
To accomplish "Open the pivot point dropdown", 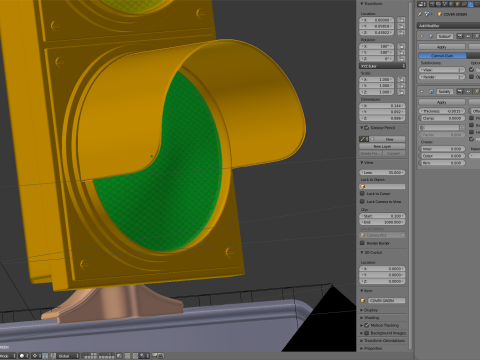I will pos(35,356).
